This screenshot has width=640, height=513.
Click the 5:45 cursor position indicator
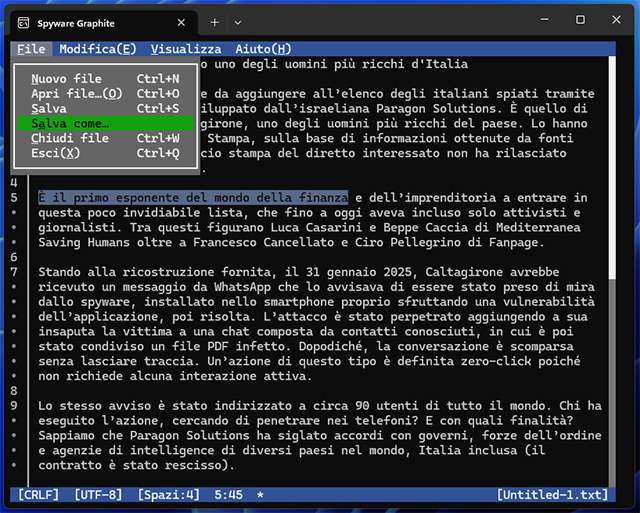tap(229, 495)
